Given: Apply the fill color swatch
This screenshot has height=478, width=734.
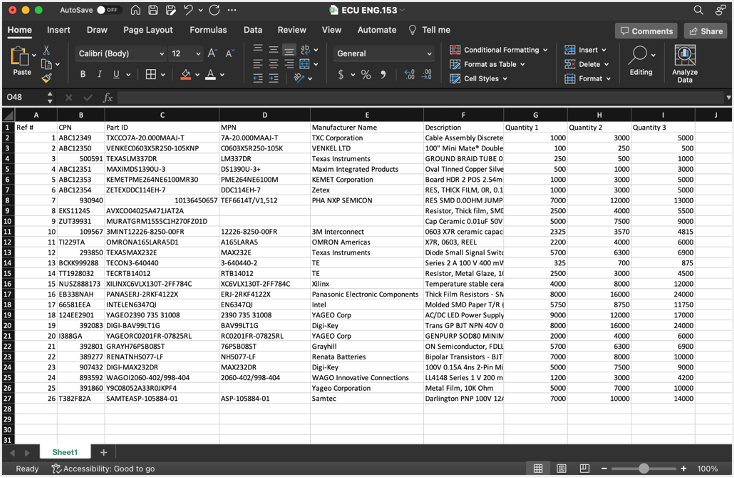Looking at the screenshot, I should 186,74.
